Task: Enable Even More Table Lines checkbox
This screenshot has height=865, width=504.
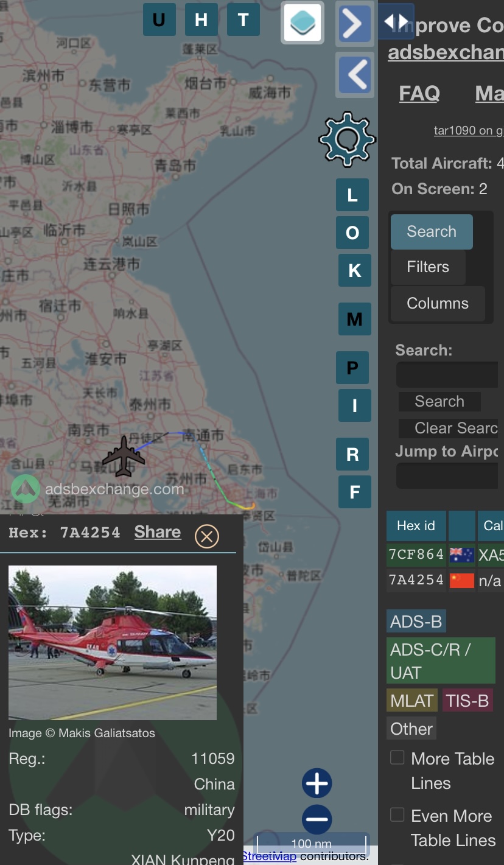Action: click(x=397, y=815)
